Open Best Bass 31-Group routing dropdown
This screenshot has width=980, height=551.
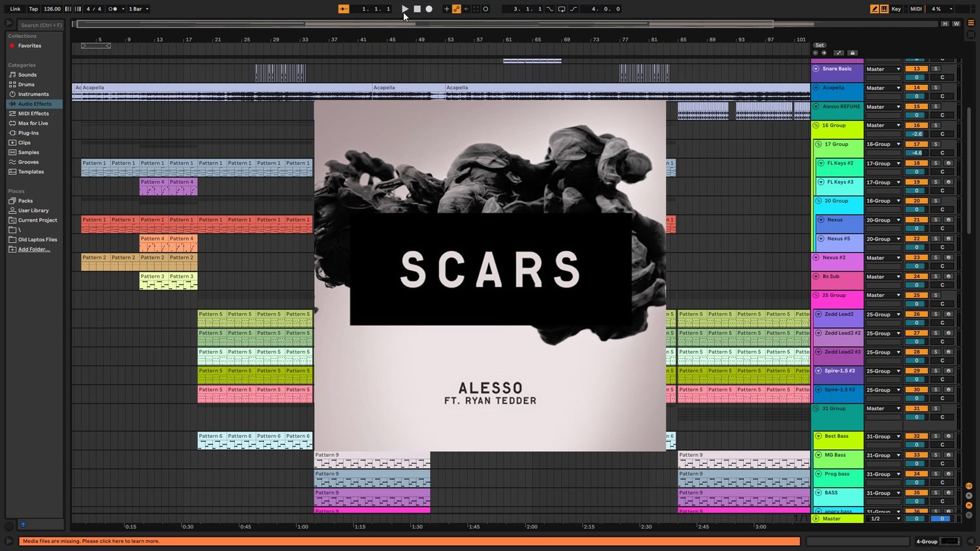tap(883, 437)
